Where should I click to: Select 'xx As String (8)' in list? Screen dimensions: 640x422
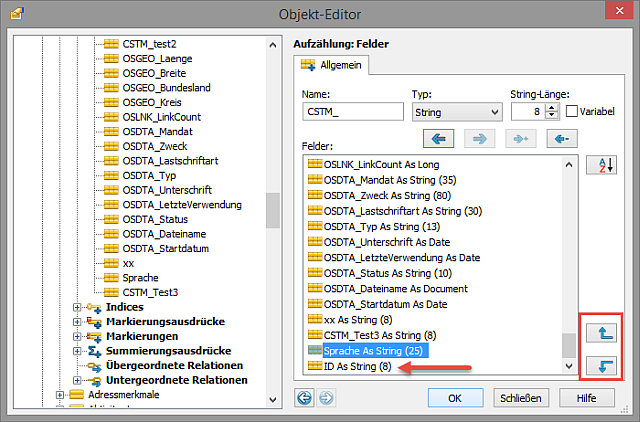tap(358, 320)
